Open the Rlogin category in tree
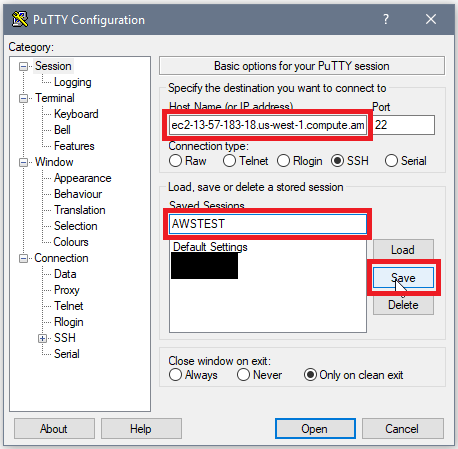The width and height of the screenshot is (458, 449). point(69,322)
